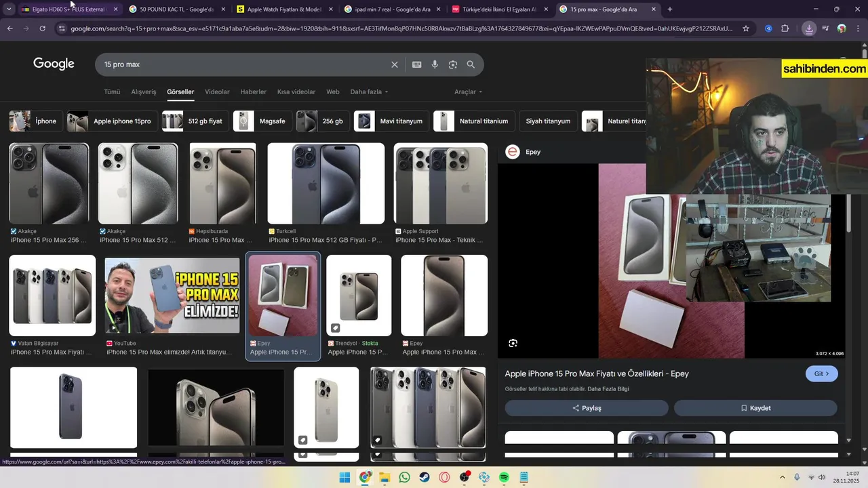Screen dimensions: 868x488
Task: Filter by 'Apple iphone 15pro' chip
Action: click(112, 121)
